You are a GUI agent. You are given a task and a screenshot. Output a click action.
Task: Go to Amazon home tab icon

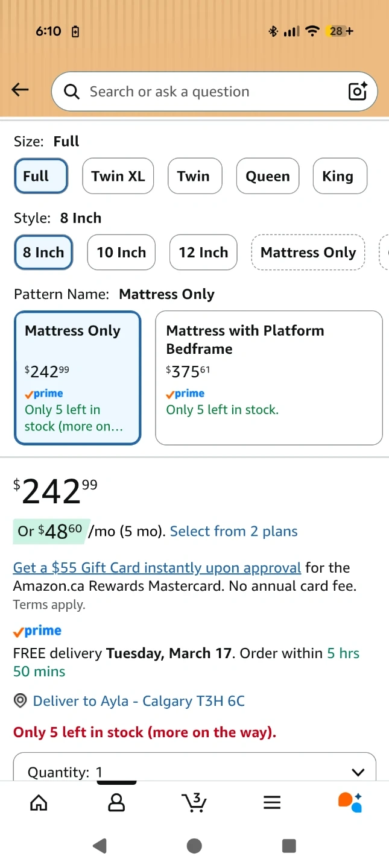click(x=39, y=802)
